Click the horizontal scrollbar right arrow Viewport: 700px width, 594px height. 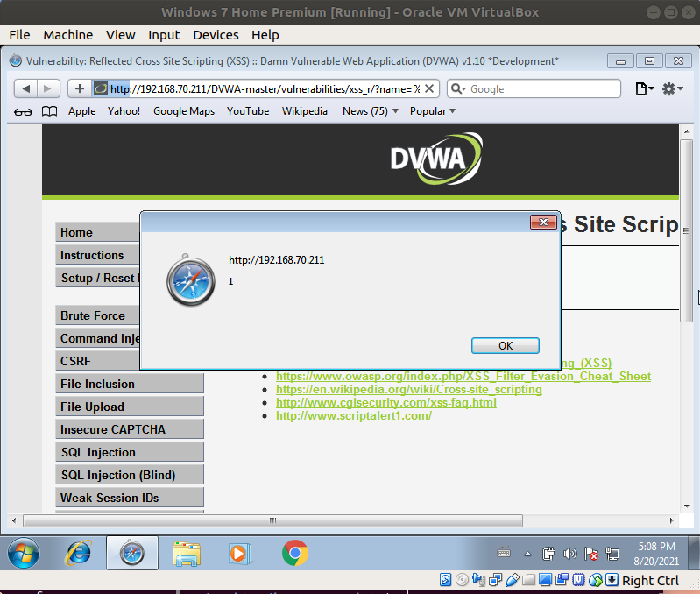672,520
